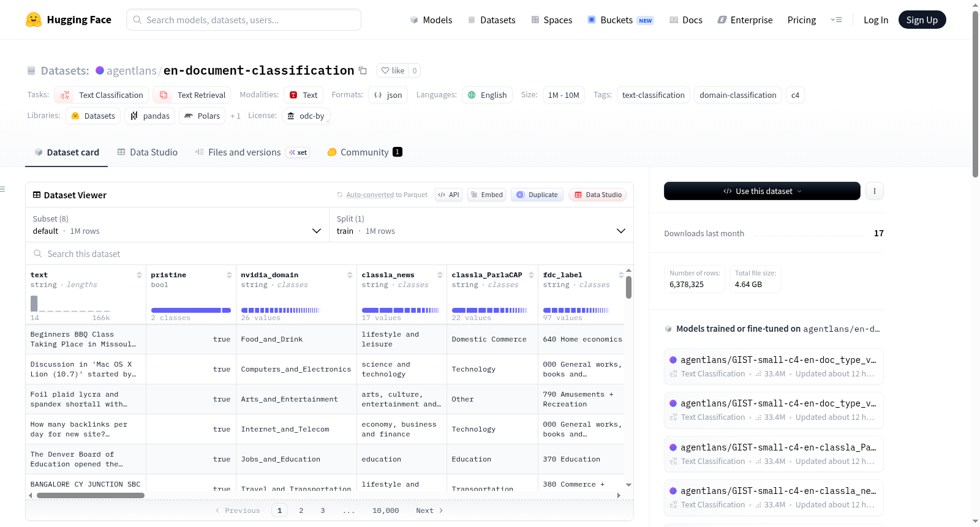Click the nvidia_domain class distribution bar

(281, 310)
